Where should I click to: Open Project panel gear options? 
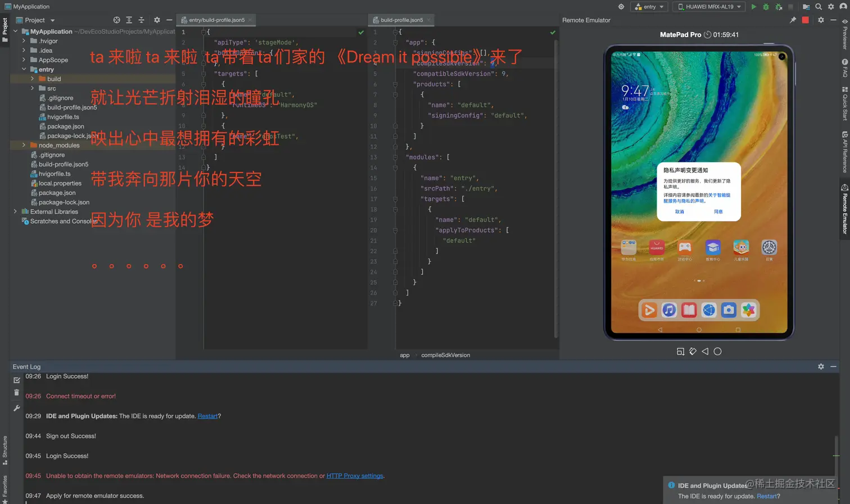tap(157, 20)
